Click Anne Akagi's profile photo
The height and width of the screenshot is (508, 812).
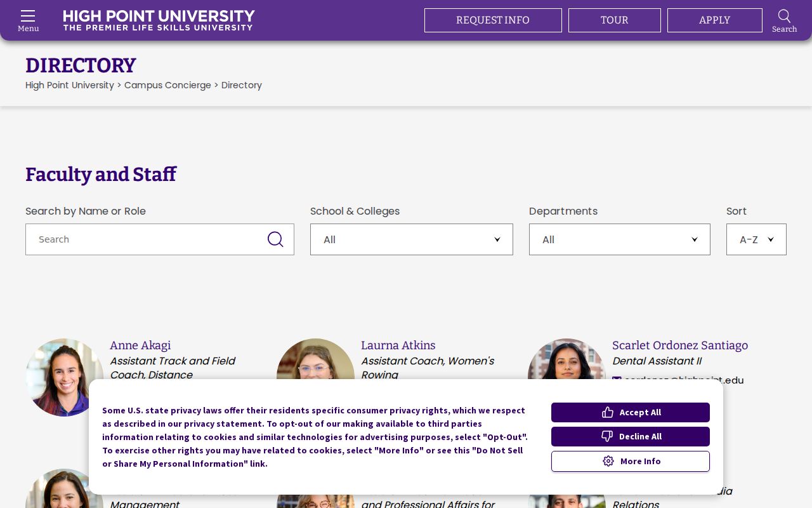[x=64, y=377]
